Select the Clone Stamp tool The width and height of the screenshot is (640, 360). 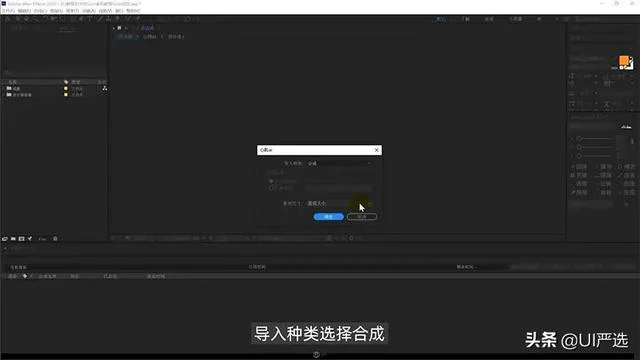point(109,19)
